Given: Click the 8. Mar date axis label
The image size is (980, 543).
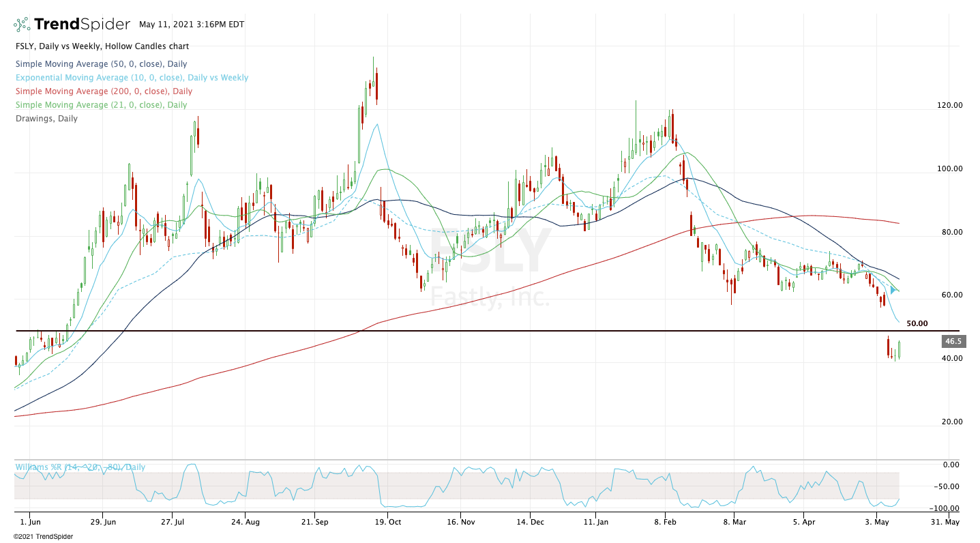Looking at the screenshot, I should 734,522.
